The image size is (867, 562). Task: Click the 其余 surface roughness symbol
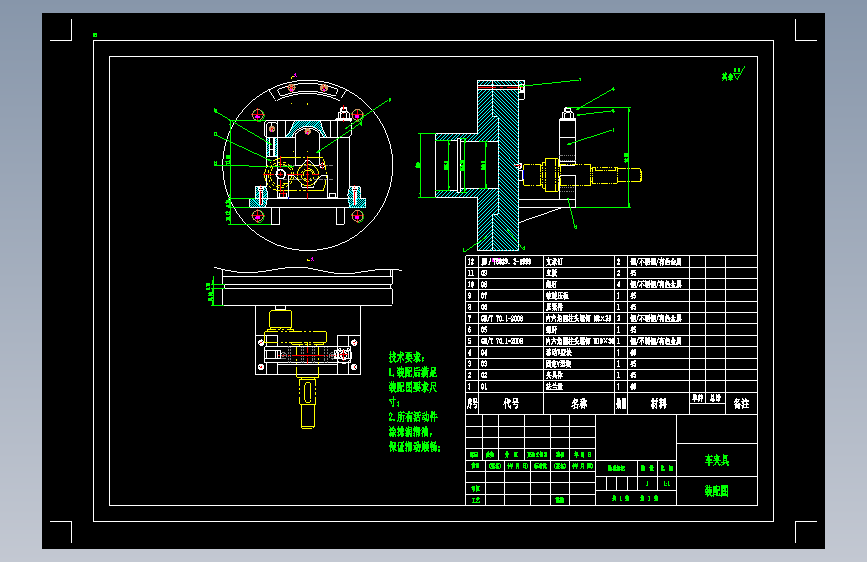(733, 75)
